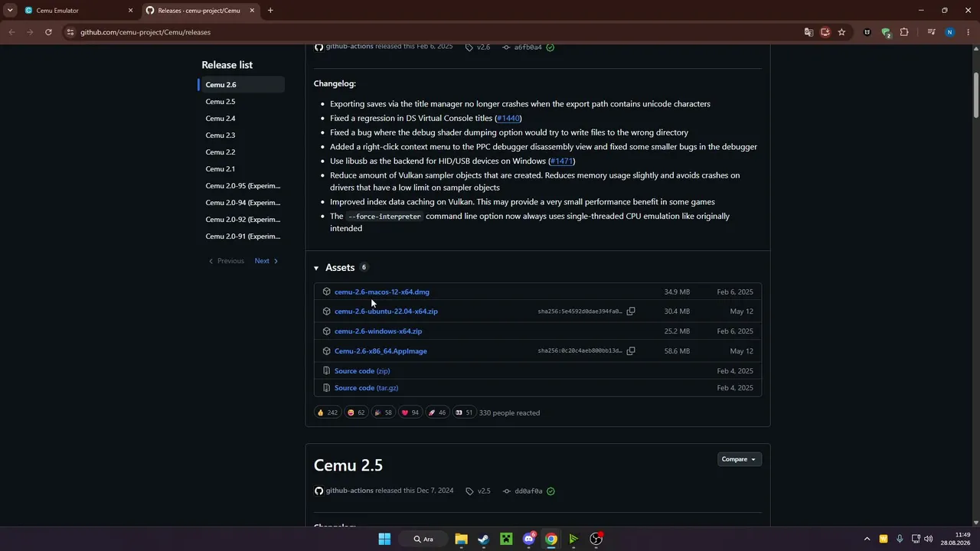
Task: Download cemu-2.6-ubuntu-22.04-x64.zip
Action: point(386,311)
